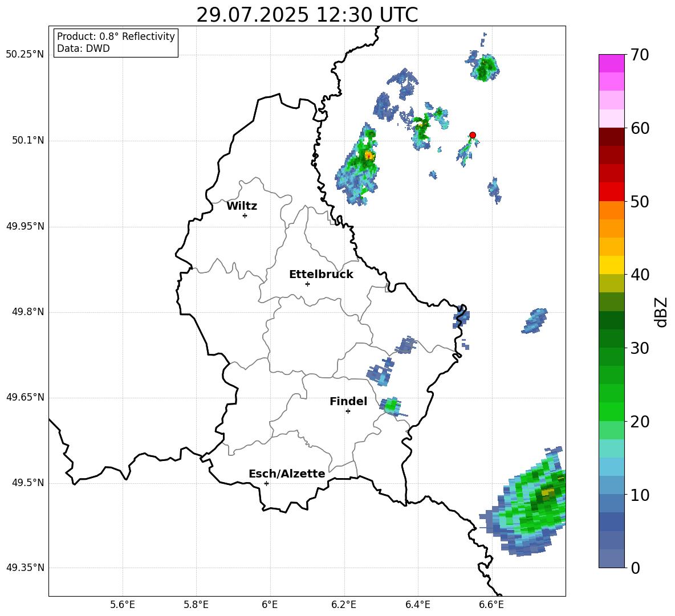Click the 6°E longitude label

coord(270,605)
